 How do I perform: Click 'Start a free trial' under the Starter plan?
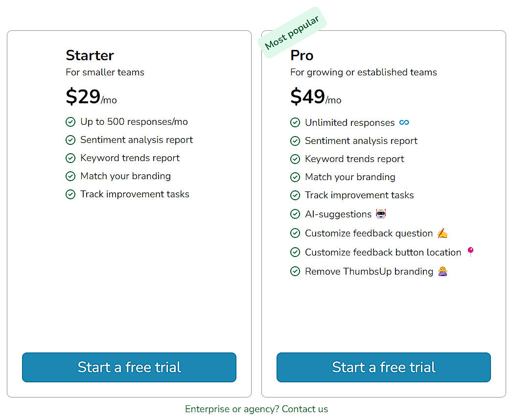point(129,367)
